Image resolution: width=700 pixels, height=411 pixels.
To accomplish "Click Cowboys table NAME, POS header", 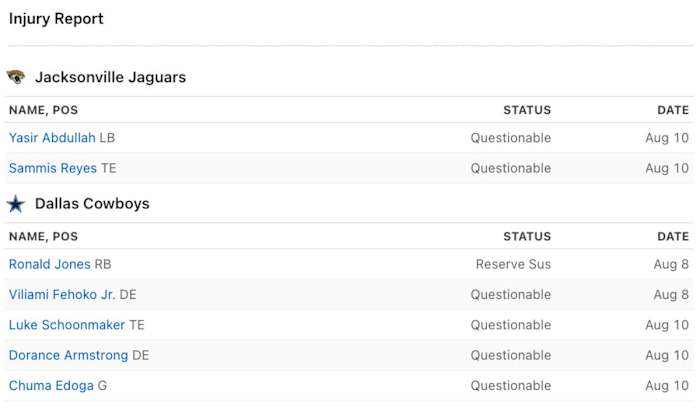I will point(43,237).
